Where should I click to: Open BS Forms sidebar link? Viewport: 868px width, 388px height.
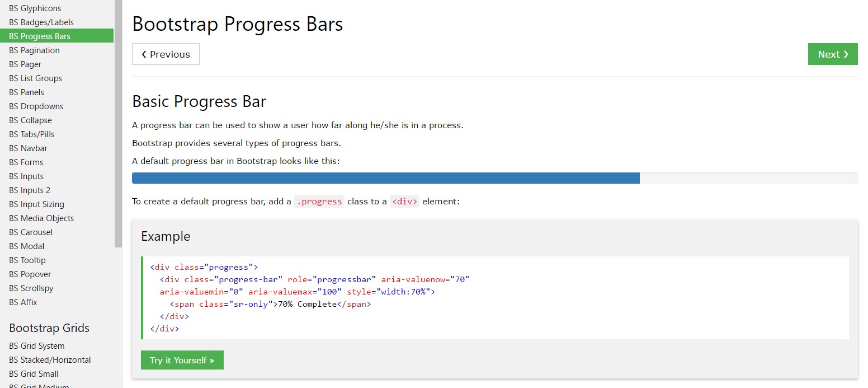coord(26,162)
